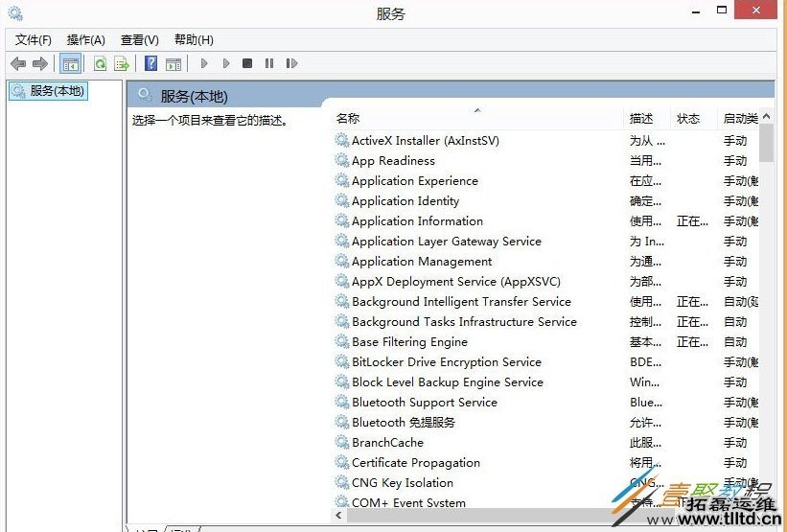Open the 帮助(H) menu
Image resolution: width=787 pixels, height=532 pixels.
coord(194,39)
